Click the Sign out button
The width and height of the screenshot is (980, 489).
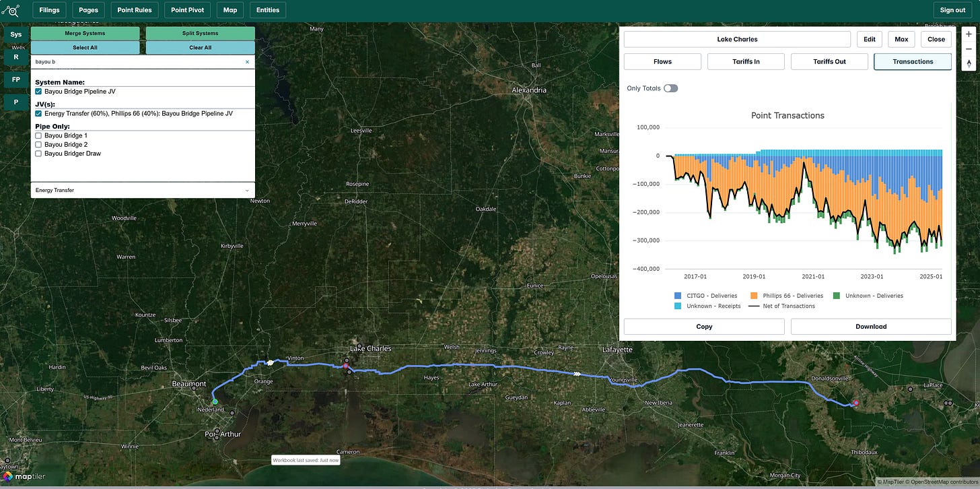952,10
